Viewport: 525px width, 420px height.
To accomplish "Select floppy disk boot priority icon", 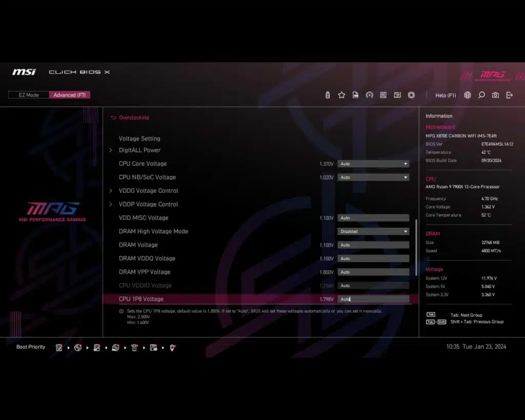I will point(153,348).
